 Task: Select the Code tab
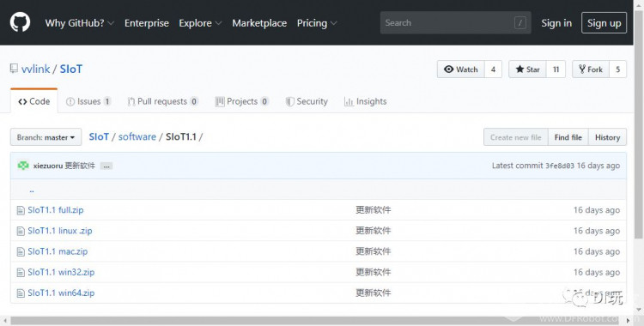coord(34,101)
